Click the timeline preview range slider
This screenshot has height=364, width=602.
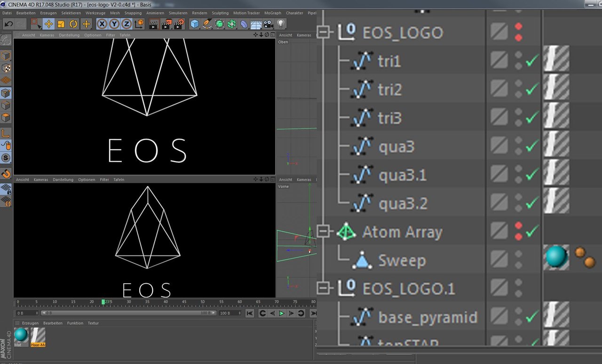128,313
